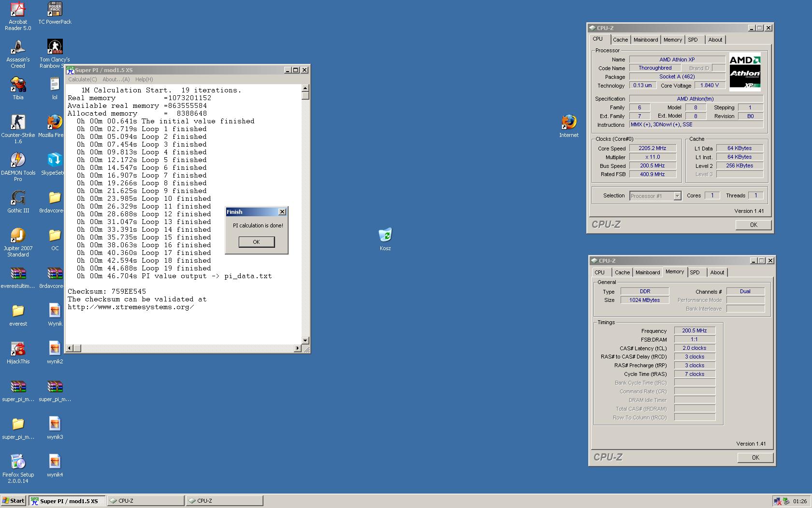Viewport: 812px width, 508px height.
Task: Activate the second CPU-Z taskbar button
Action: (225, 501)
